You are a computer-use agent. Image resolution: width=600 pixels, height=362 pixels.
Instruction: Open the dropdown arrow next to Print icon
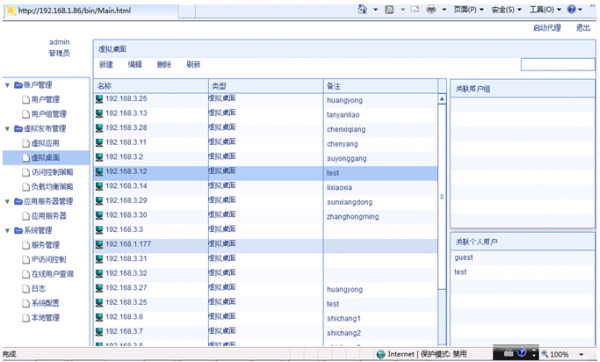[x=444, y=10]
